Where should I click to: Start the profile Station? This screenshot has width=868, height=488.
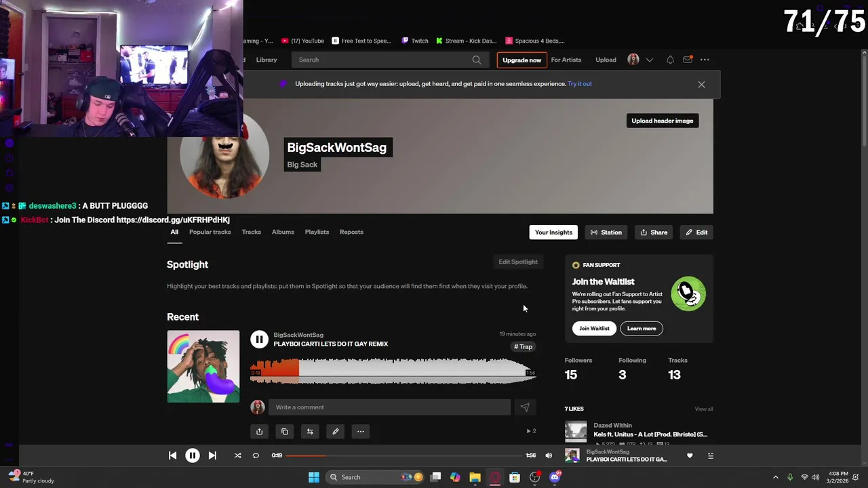(606, 232)
